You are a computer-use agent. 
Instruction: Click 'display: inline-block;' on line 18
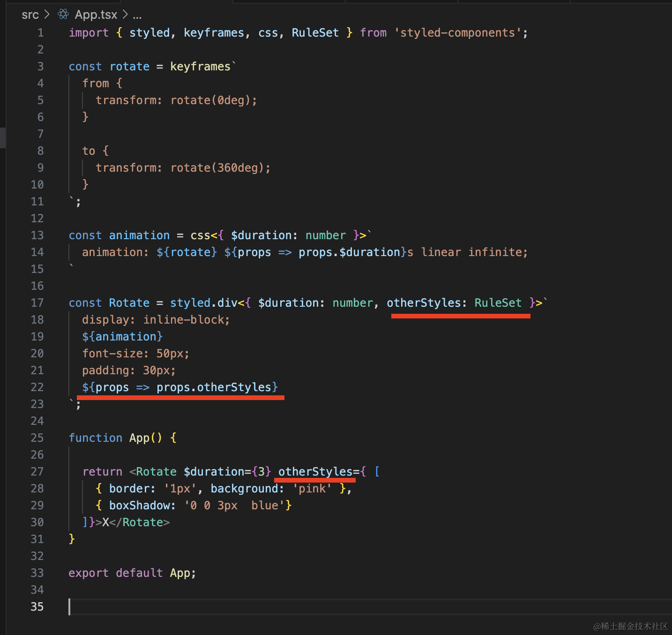point(156,320)
